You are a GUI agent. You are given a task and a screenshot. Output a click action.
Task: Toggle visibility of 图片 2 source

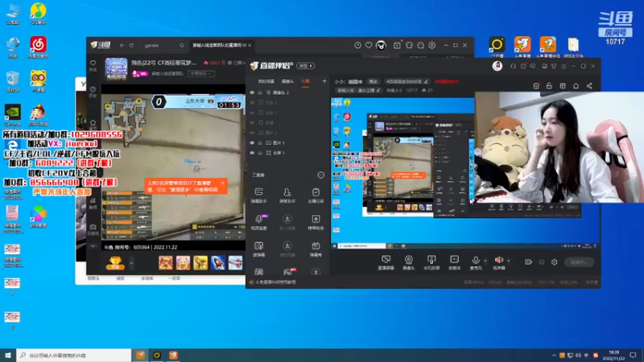(x=252, y=133)
